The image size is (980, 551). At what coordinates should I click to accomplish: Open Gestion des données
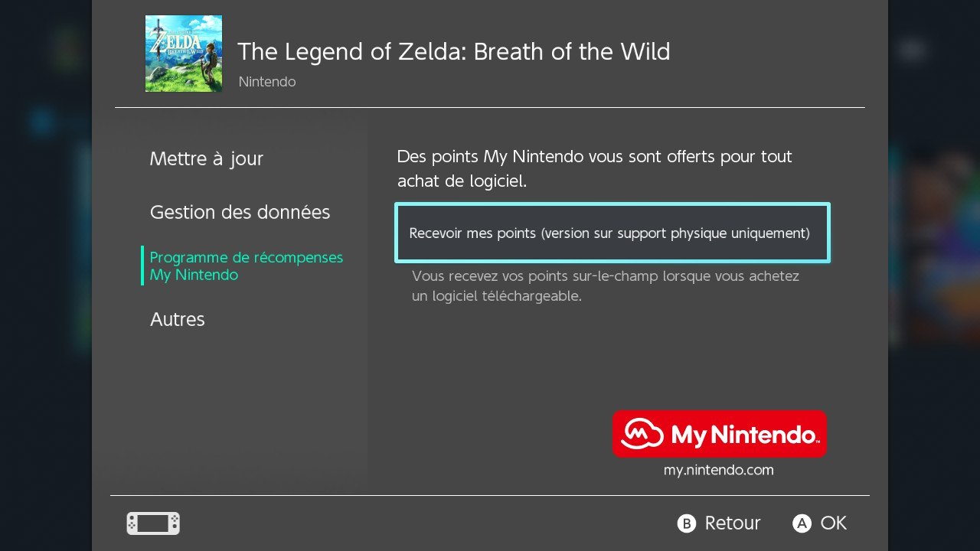240,213
